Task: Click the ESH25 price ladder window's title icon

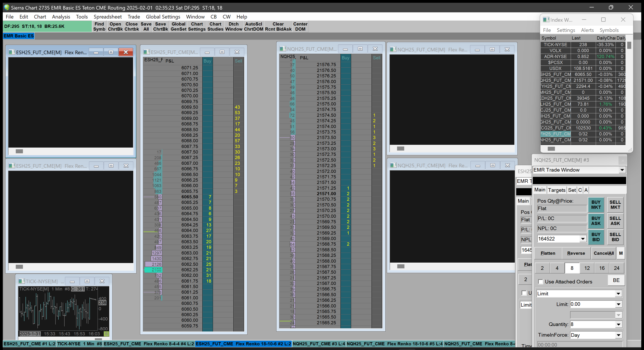Action: (x=146, y=52)
